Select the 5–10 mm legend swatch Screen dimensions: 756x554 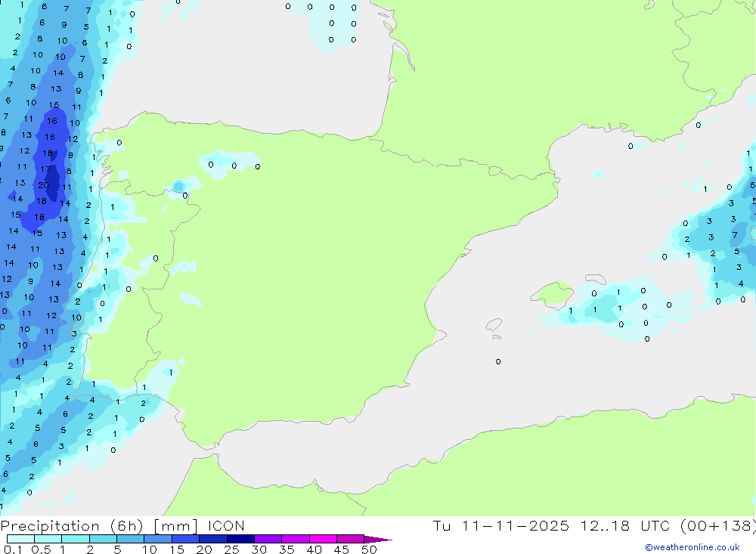point(131,539)
